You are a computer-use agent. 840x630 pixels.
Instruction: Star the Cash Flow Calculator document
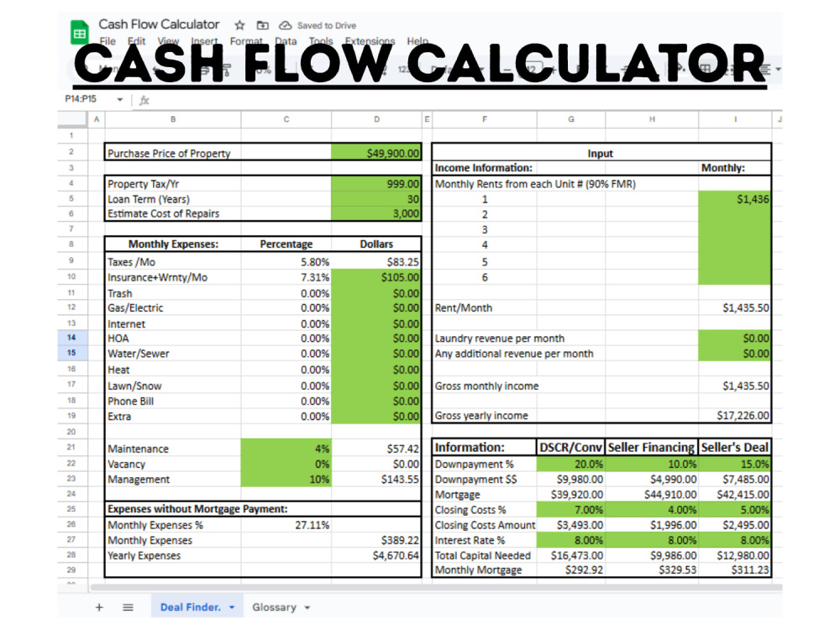pyautogui.click(x=239, y=25)
